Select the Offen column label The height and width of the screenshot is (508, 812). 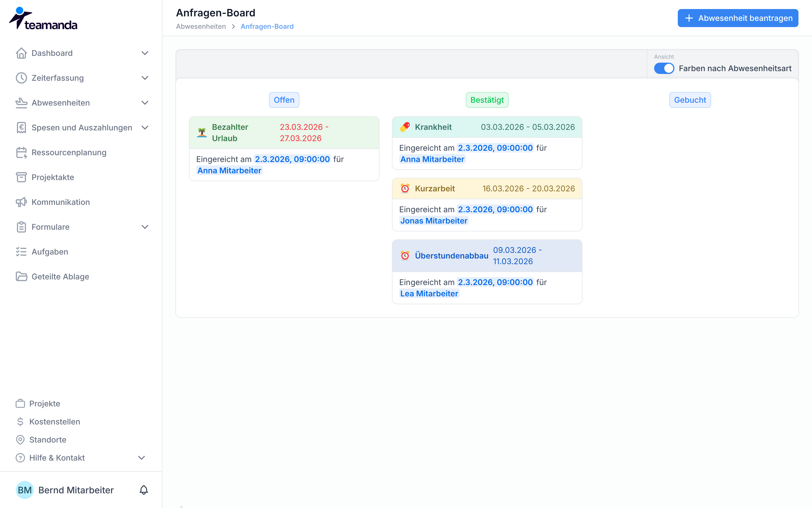[284, 100]
